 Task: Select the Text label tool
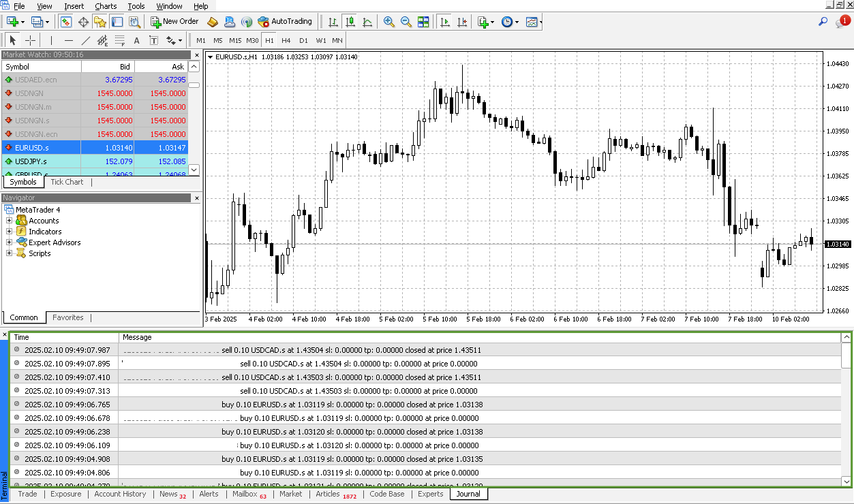pos(136,40)
